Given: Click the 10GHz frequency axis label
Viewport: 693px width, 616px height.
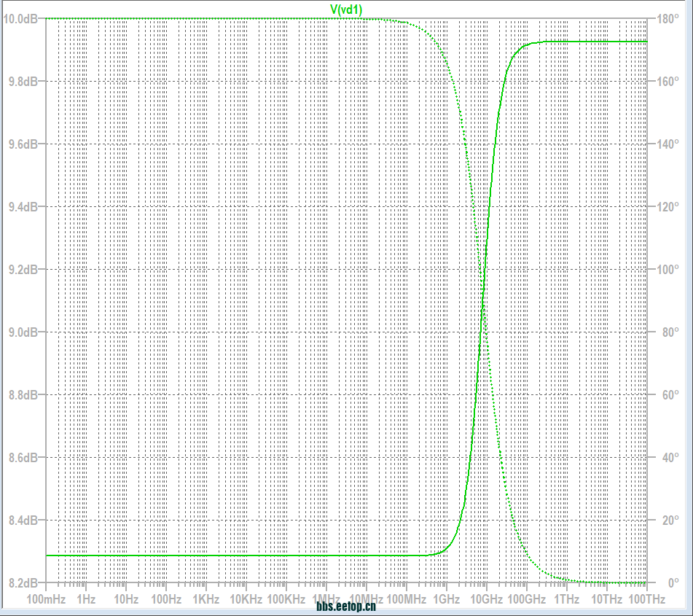Looking at the screenshot, I should [486, 599].
